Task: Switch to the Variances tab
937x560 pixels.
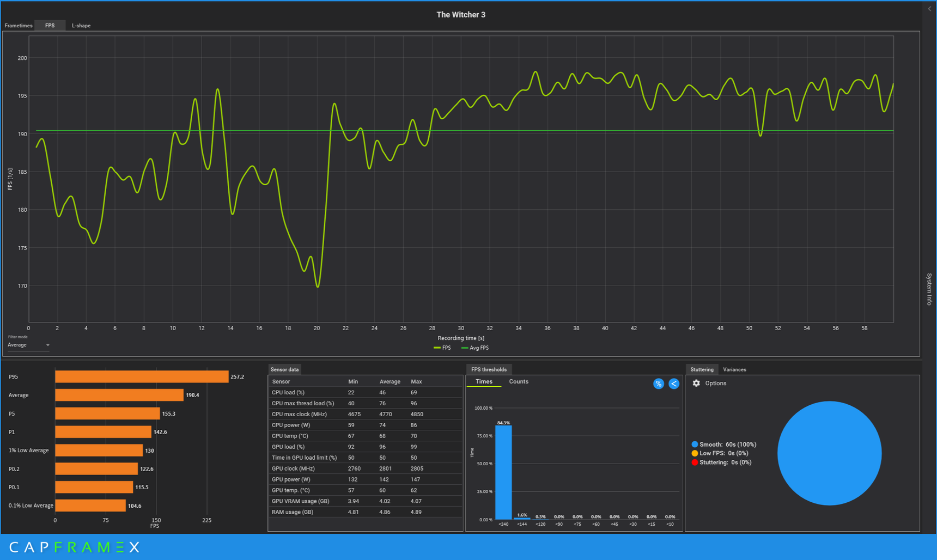Action: pos(734,369)
